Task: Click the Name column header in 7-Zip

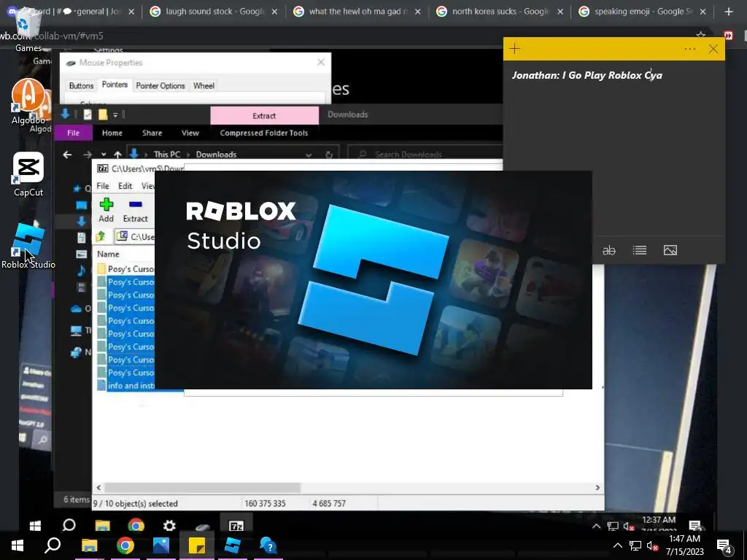Action: coord(108,254)
